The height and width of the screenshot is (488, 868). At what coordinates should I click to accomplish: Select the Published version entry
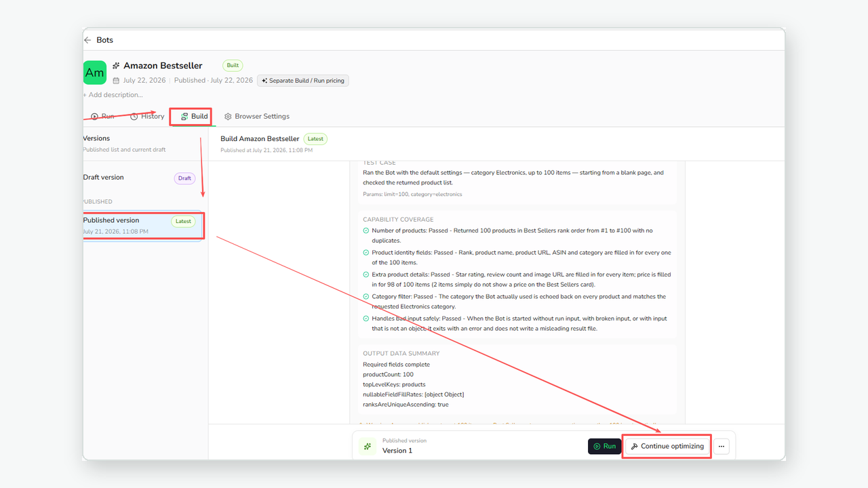[x=142, y=225]
